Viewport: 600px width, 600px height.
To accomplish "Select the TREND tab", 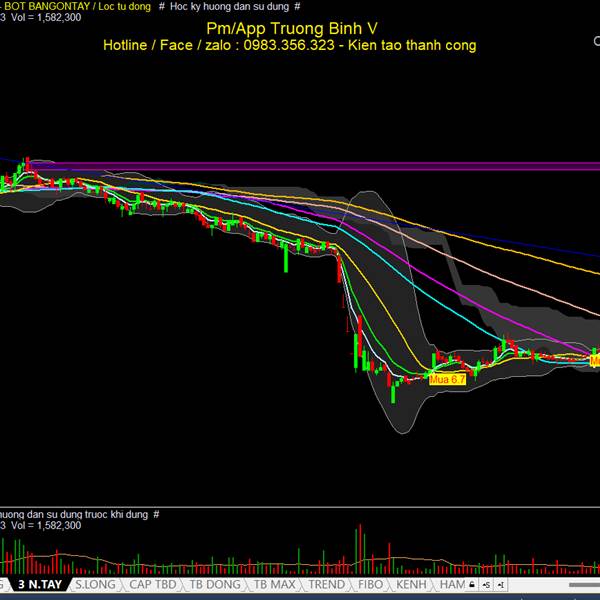I will coord(326,584).
